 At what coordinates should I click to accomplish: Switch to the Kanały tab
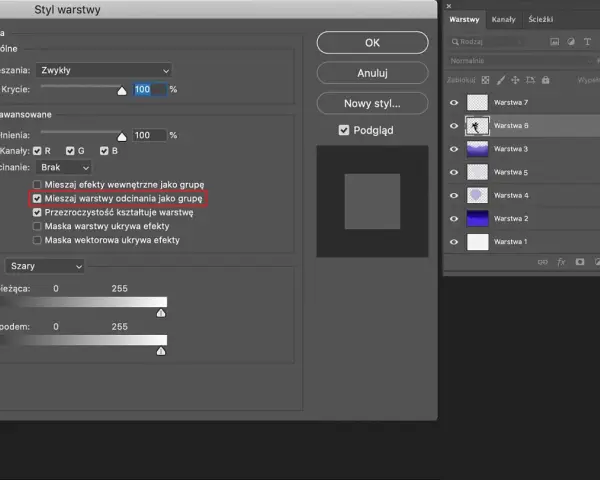(504, 20)
